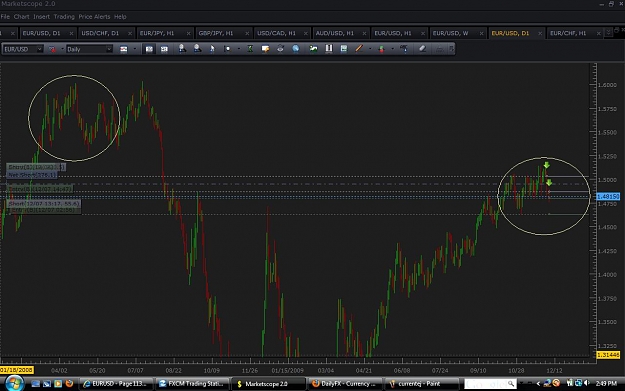Click the Net Short position label on chart
Image resolution: width=625 pixels, height=391 pixels.
(x=32, y=175)
